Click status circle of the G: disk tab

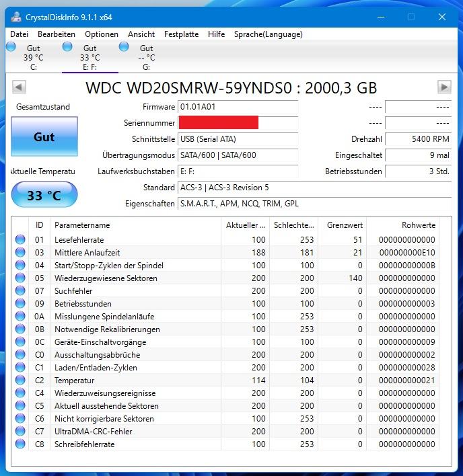tap(124, 46)
